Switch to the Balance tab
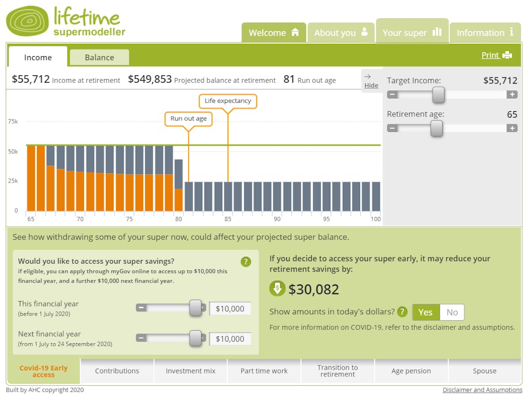The height and width of the screenshot is (403, 532). (x=99, y=57)
